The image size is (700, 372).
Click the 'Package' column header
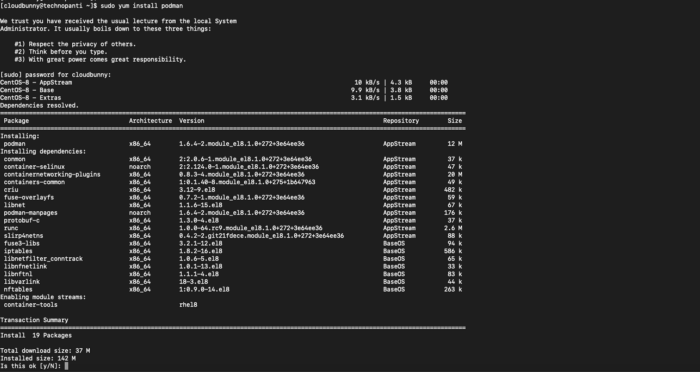pyautogui.click(x=16, y=121)
